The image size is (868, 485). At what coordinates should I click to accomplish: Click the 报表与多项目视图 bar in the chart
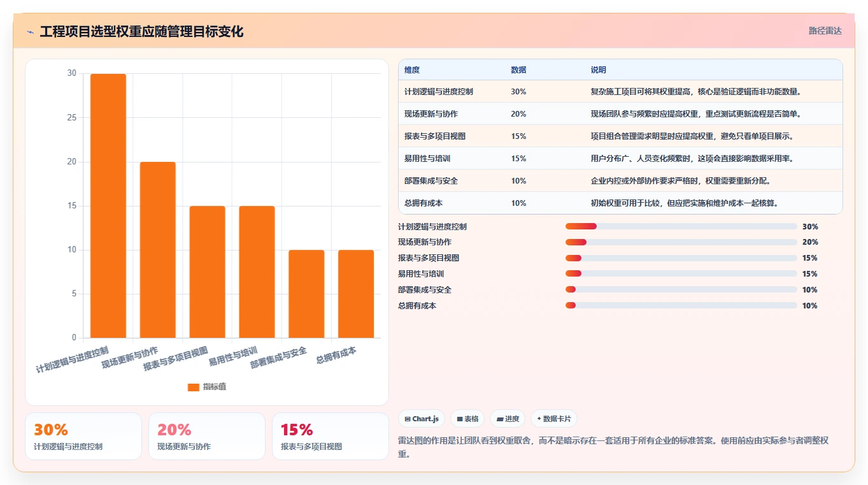point(208,272)
